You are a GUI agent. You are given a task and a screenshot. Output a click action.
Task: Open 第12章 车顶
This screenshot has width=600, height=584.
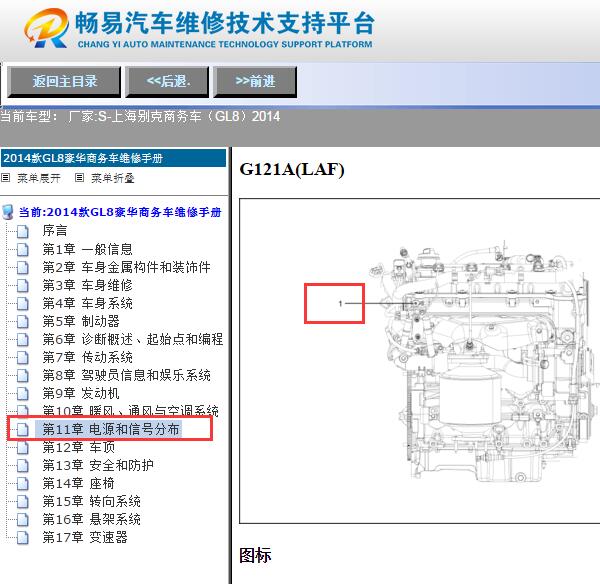(78, 447)
